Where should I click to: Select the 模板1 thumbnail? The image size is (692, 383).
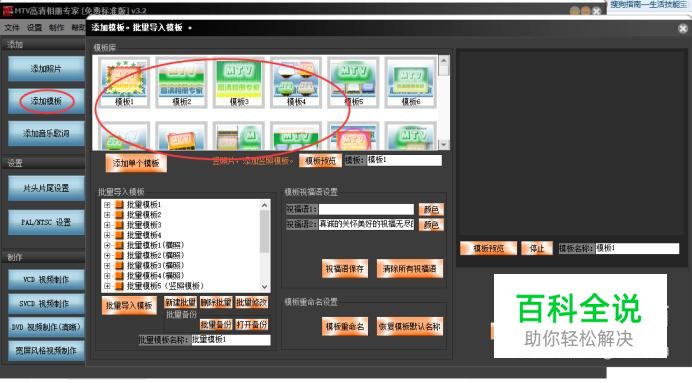(124, 82)
